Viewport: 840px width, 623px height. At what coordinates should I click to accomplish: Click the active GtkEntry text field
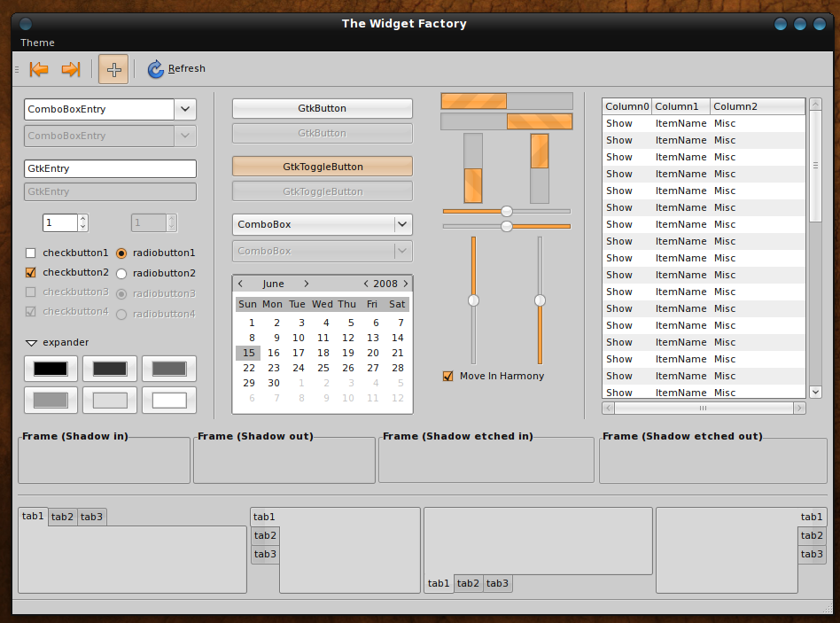point(110,168)
